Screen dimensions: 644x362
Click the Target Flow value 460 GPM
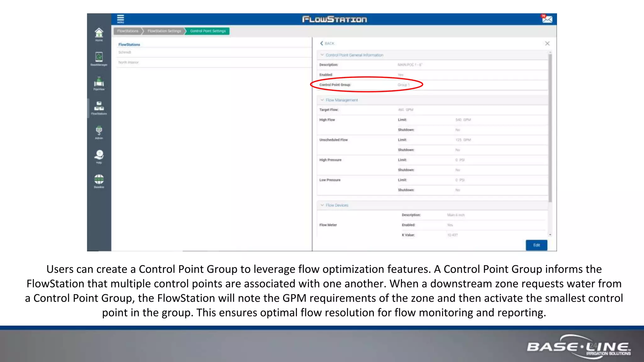(x=406, y=110)
